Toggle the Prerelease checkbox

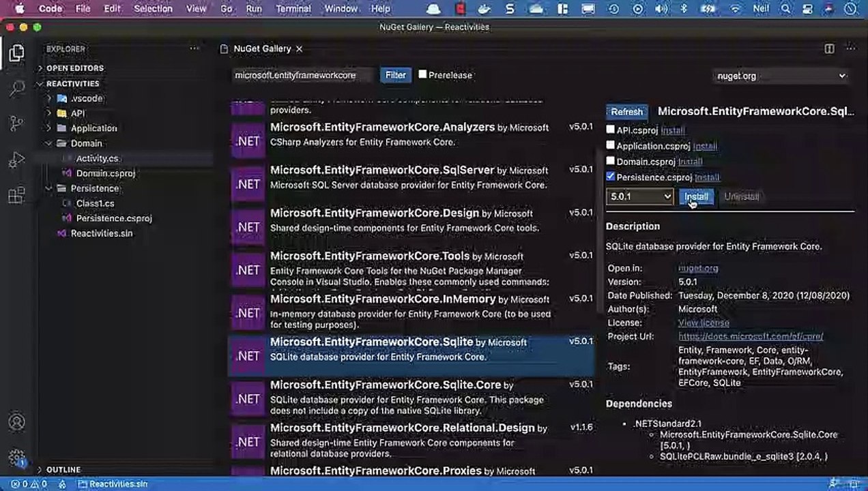(422, 74)
